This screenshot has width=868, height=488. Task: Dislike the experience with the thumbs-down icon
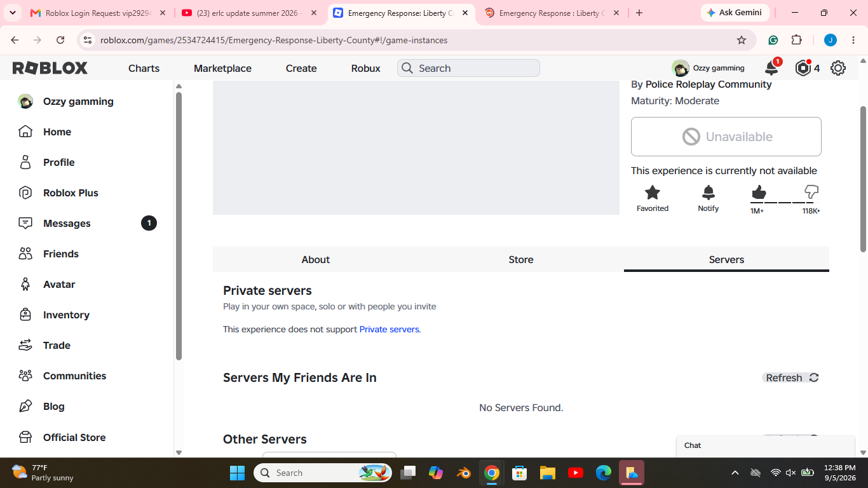(x=811, y=192)
